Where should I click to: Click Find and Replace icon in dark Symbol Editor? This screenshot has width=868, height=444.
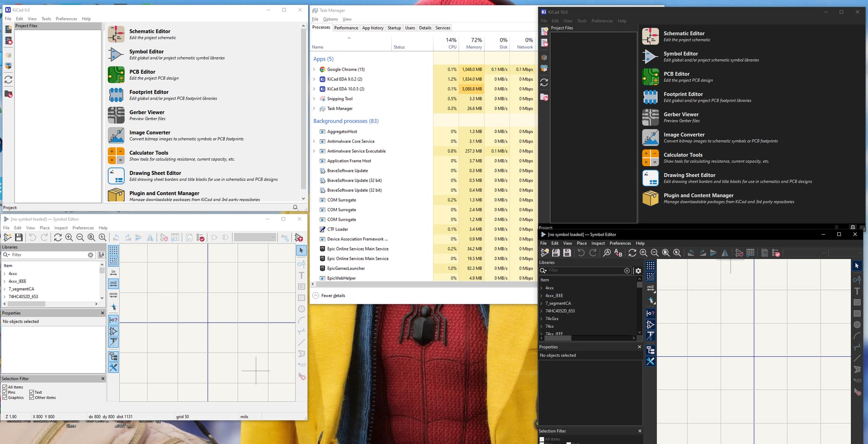tap(618, 253)
